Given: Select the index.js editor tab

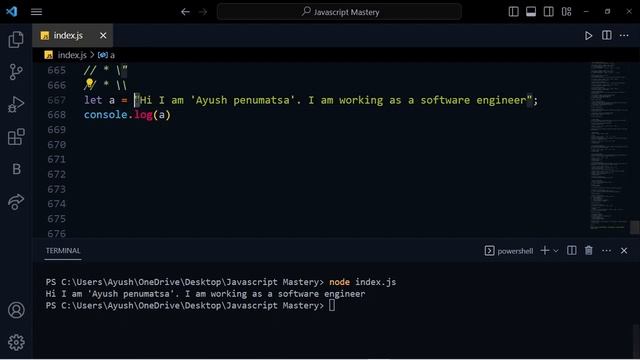Looking at the screenshot, I should tap(73, 36).
